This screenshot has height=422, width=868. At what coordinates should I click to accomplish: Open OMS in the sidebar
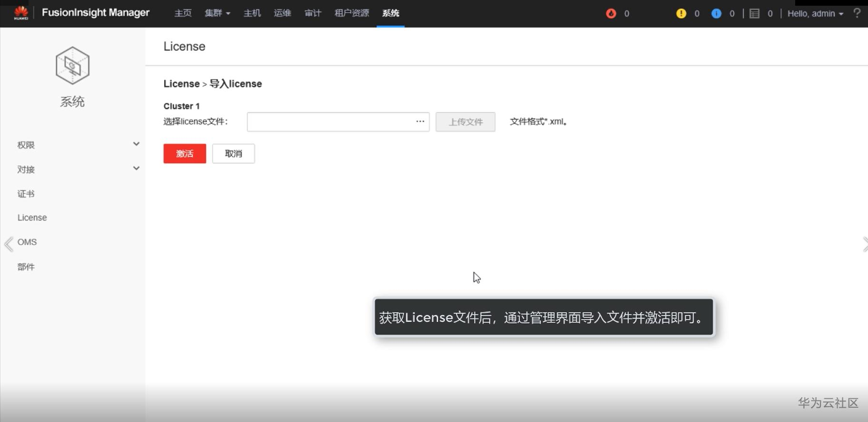[x=27, y=242]
